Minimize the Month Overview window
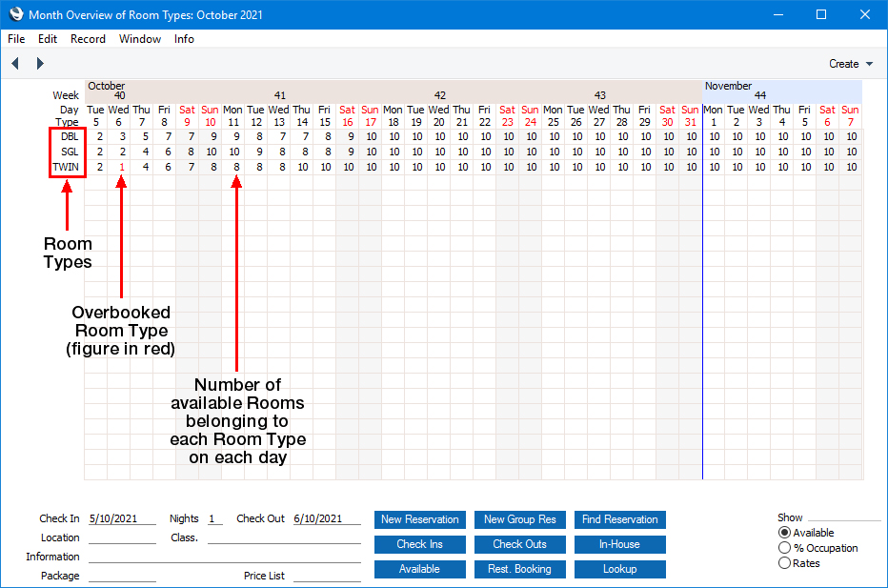Image resolution: width=888 pixels, height=588 pixels. pos(778,14)
